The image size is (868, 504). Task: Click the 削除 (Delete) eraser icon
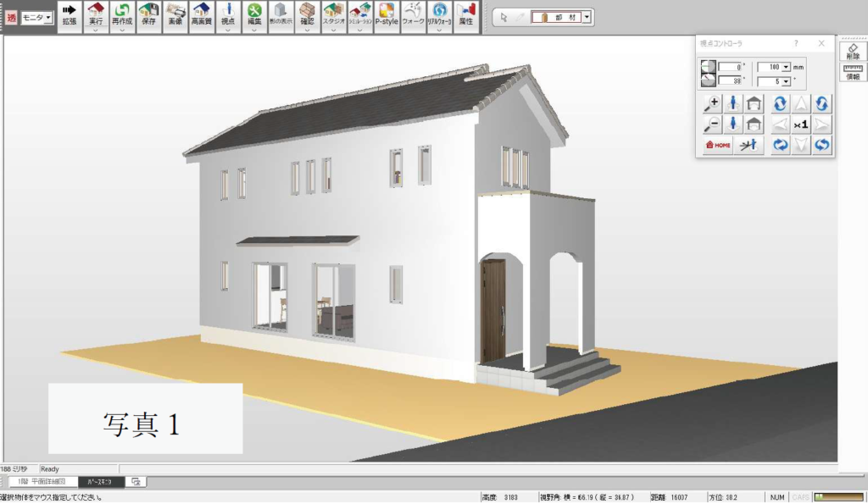[852, 50]
